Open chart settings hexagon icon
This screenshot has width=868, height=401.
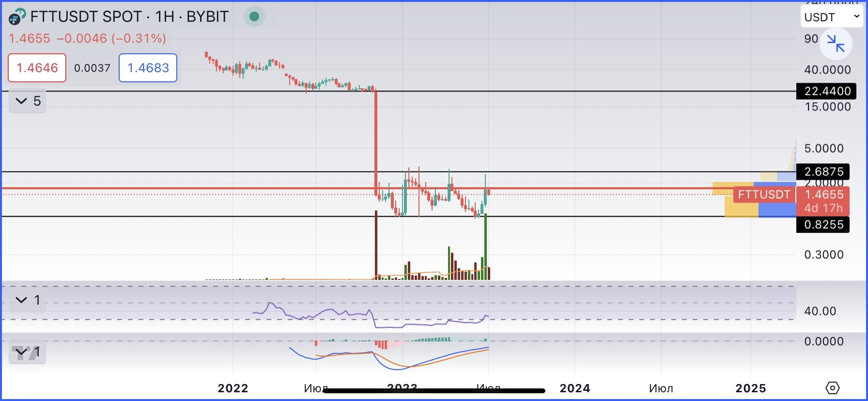832,388
